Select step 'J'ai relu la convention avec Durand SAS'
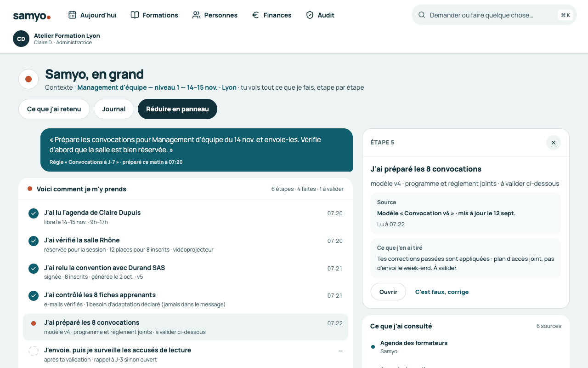588x368 pixels. (186, 272)
